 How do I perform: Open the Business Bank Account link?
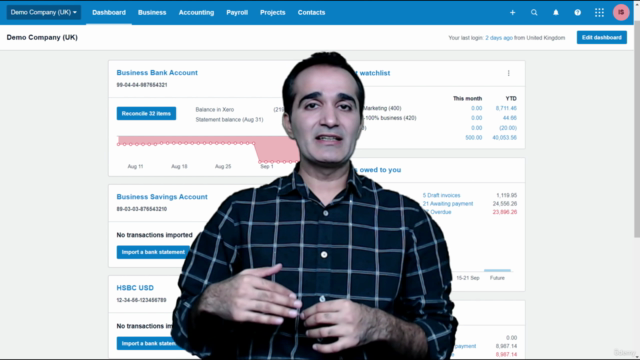pyautogui.click(x=157, y=73)
